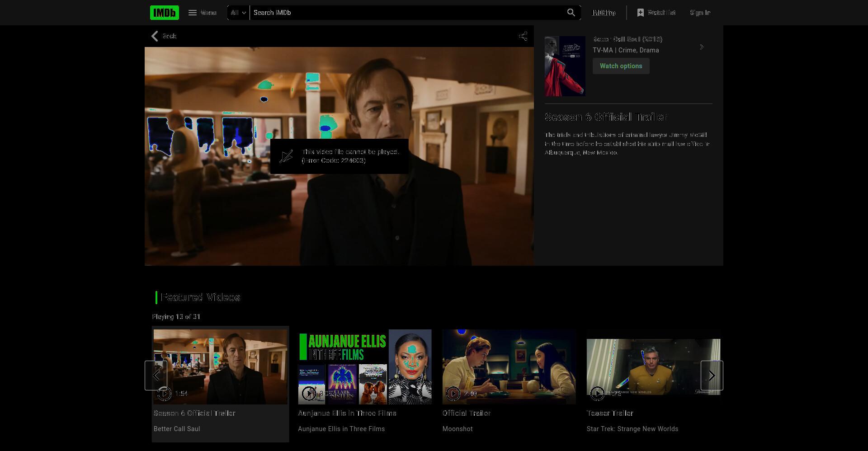This screenshot has height=451, width=868.
Task: Click the Watch options button
Action: coord(621,66)
